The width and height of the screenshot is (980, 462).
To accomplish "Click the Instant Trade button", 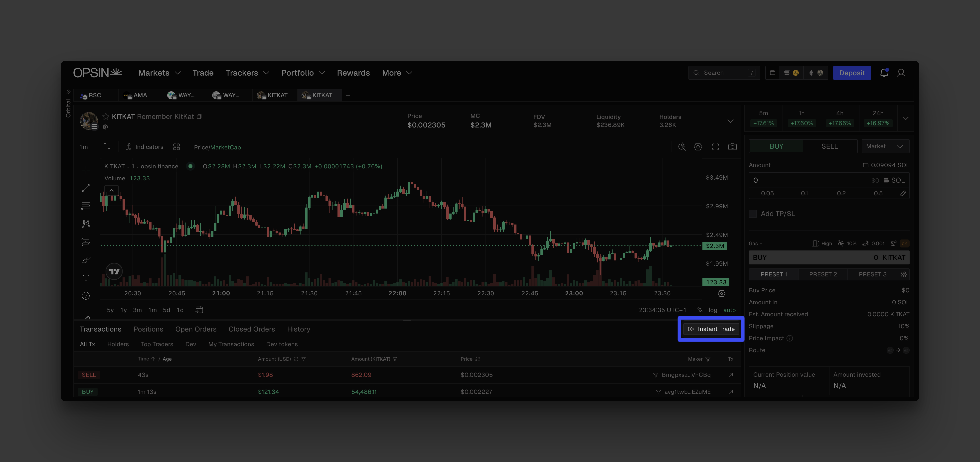I will [x=711, y=329].
